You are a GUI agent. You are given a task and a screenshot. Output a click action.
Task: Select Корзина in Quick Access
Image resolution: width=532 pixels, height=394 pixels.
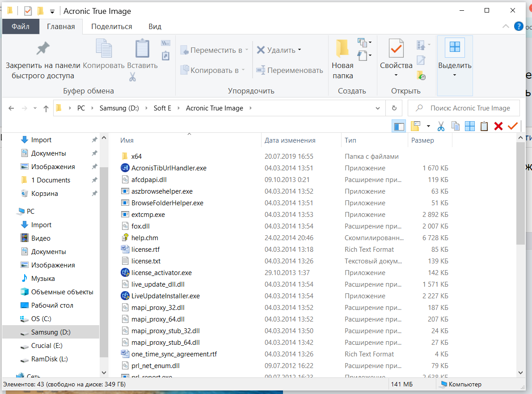click(44, 194)
